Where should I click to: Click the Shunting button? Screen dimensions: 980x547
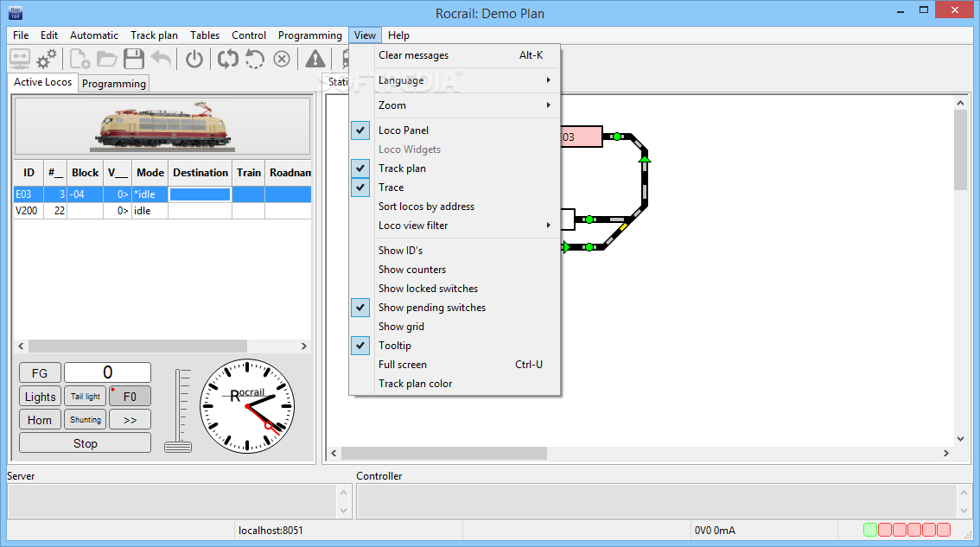coord(85,419)
